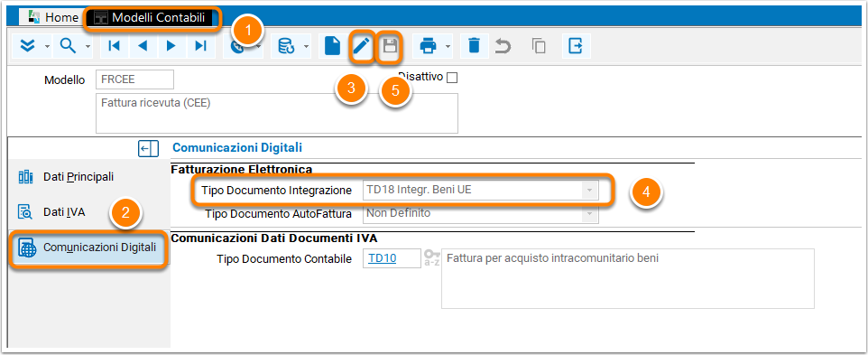Viewport: 868px width, 355px height.
Task: Click the Fatturazione Elettronica section label
Action: coord(242,169)
